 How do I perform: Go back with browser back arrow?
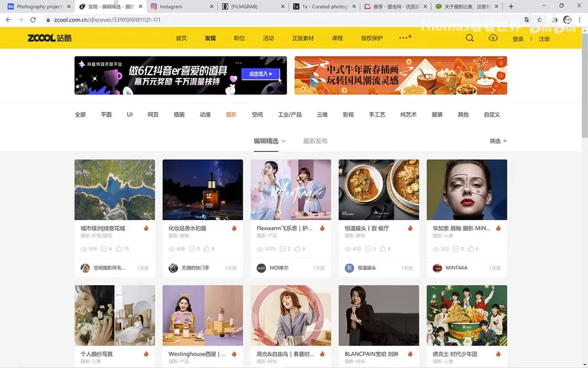[x=8, y=20]
